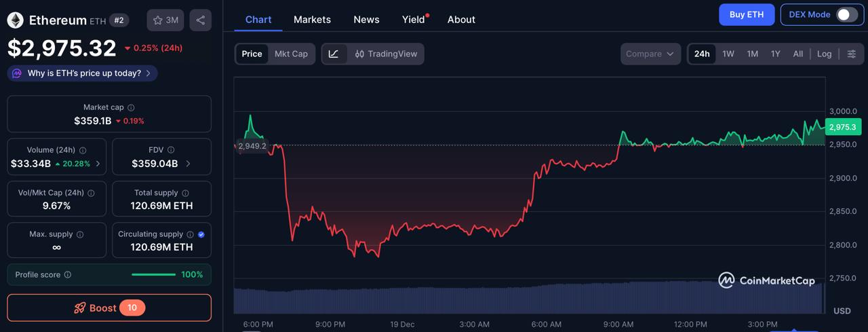Select the 24h time range
Screen dimensions: 868x332
(702, 54)
